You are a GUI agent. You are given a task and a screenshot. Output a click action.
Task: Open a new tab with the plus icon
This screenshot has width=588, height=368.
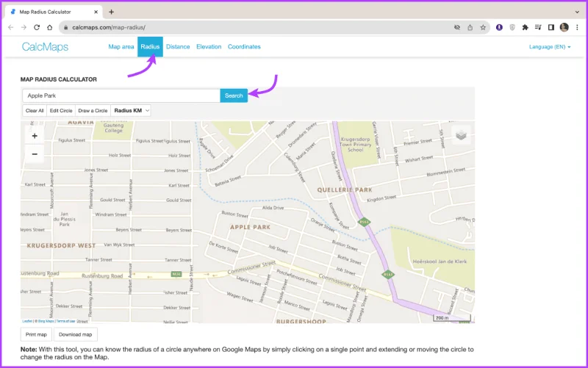112,12
